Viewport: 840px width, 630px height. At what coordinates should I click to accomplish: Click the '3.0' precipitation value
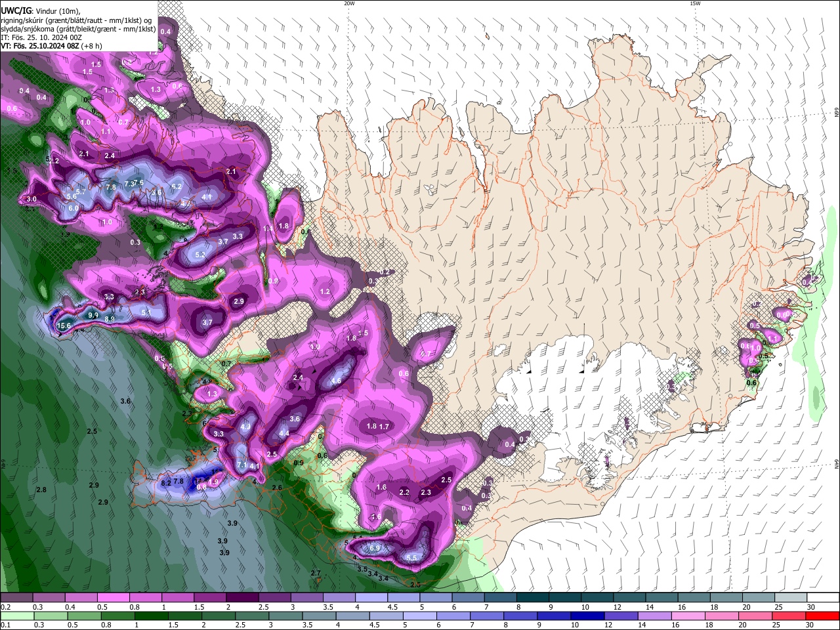[31, 199]
